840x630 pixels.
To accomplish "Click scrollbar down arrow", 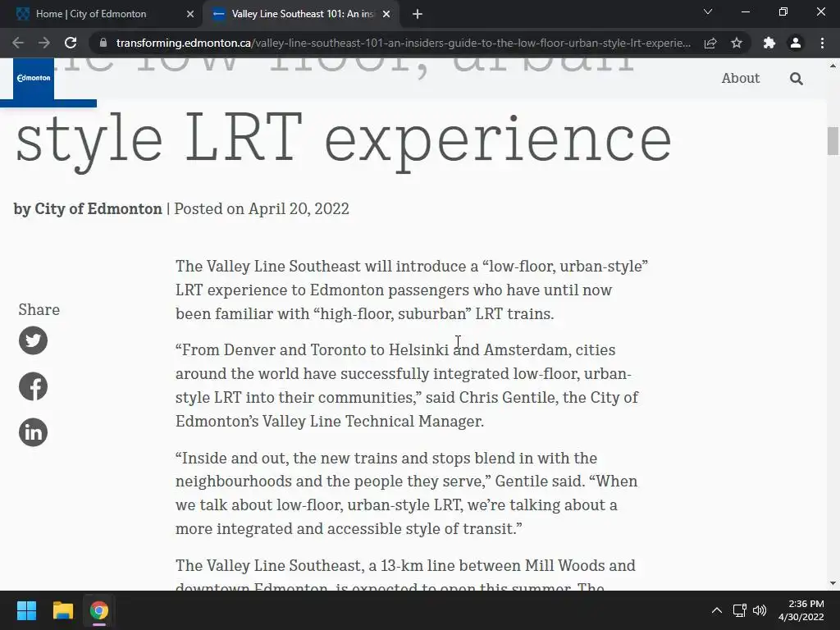I will (833, 583).
